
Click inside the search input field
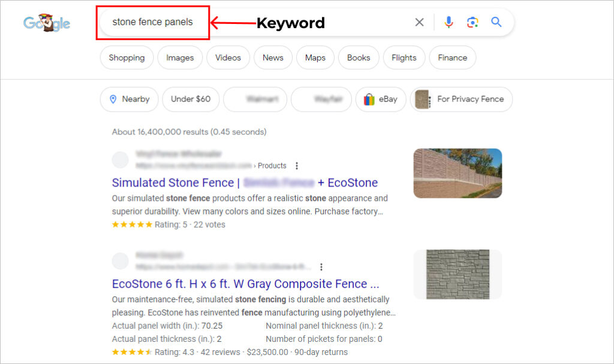tap(153, 22)
